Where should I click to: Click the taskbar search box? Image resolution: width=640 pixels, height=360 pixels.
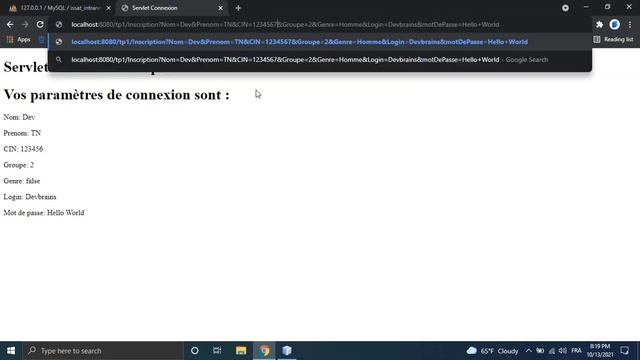(103, 351)
